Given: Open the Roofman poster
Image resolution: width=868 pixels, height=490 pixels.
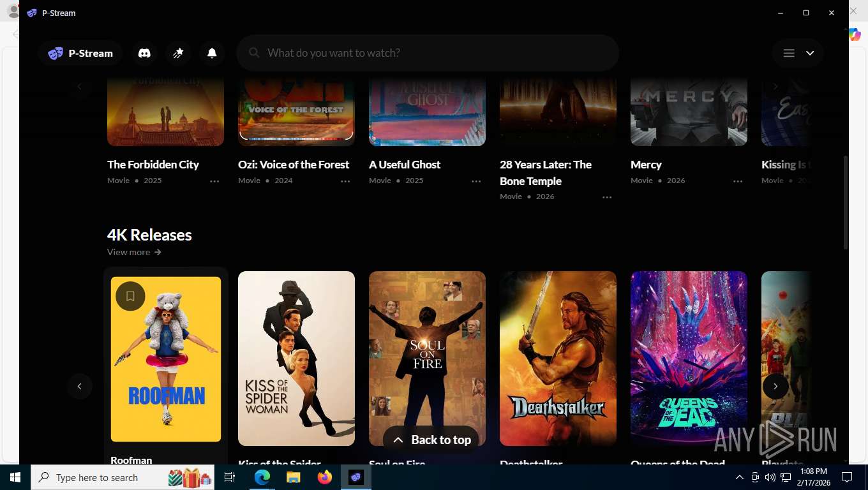Looking at the screenshot, I should (166, 359).
